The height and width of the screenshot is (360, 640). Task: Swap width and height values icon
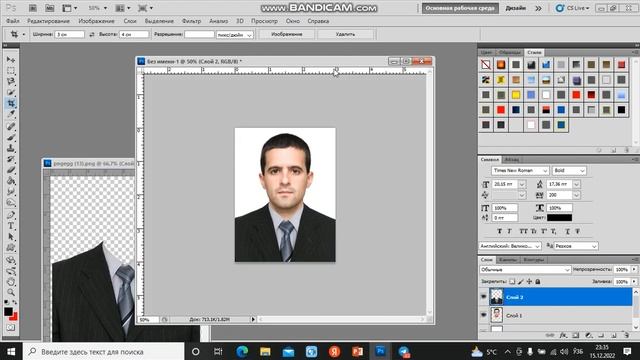point(92,35)
